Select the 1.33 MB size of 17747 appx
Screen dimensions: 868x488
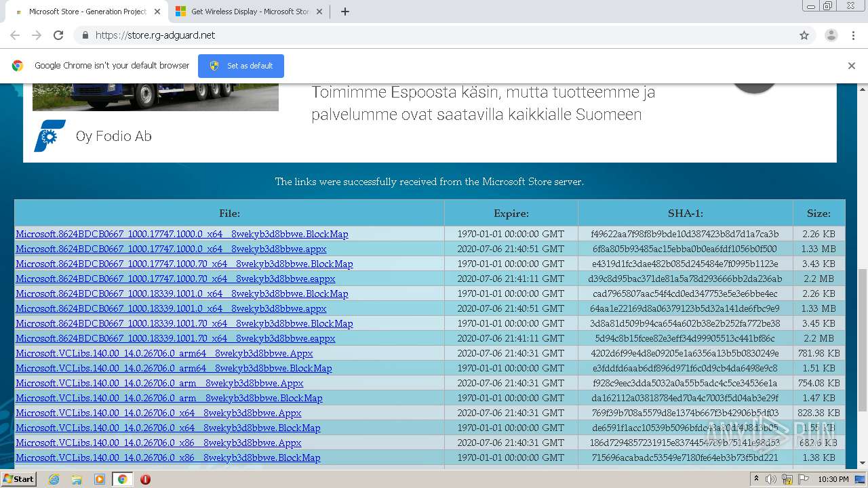tap(818, 249)
